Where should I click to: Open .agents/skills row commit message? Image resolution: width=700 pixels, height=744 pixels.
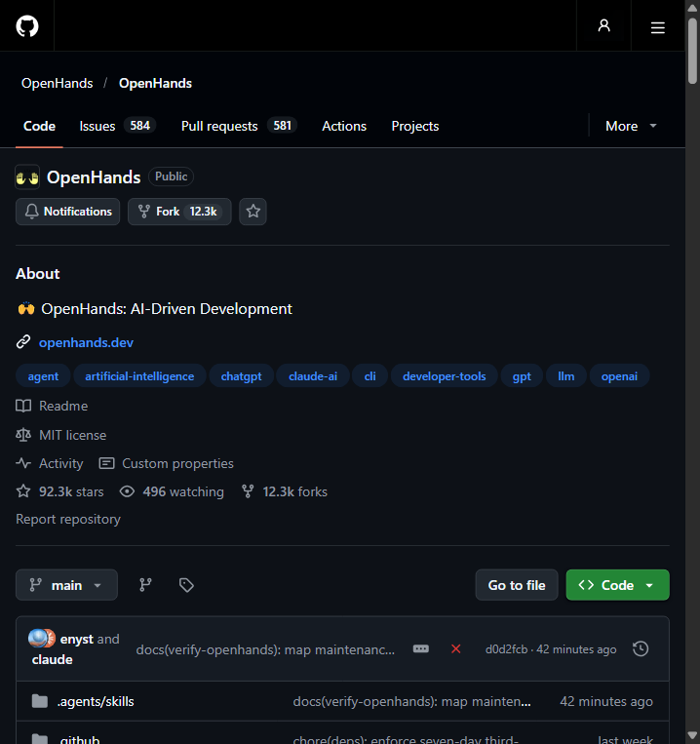pyautogui.click(x=411, y=701)
